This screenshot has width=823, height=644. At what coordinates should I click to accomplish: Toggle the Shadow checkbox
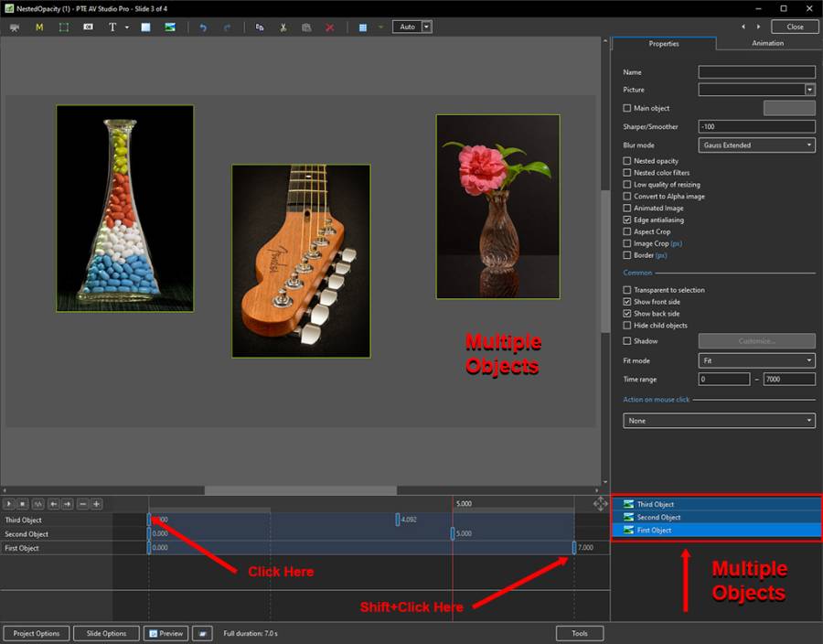[x=627, y=341]
